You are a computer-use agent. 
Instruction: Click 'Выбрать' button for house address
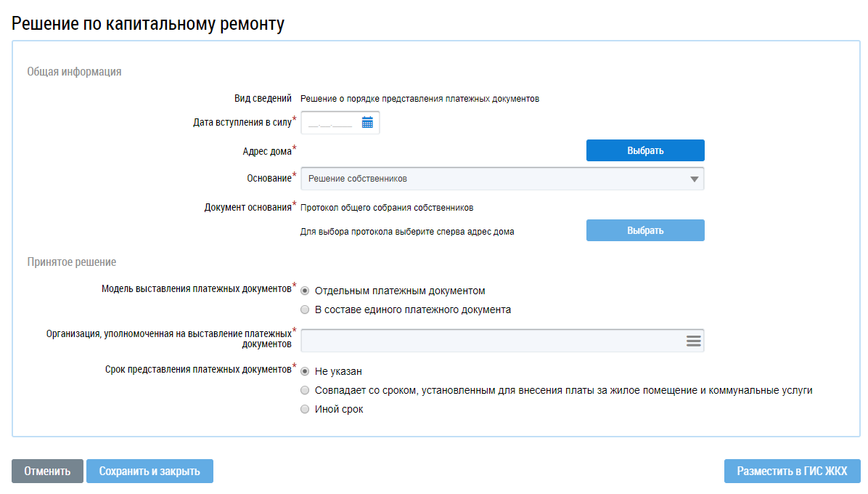[645, 150]
